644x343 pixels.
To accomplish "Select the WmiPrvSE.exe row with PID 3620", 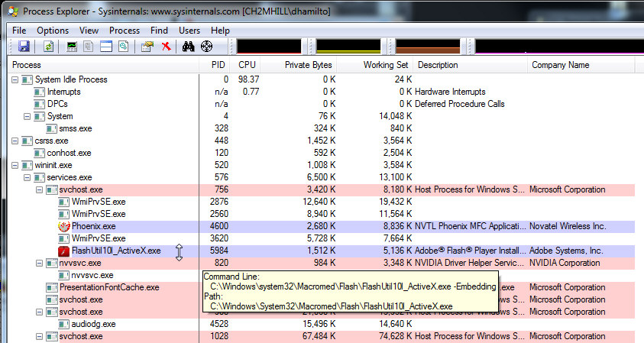I will click(x=322, y=238).
